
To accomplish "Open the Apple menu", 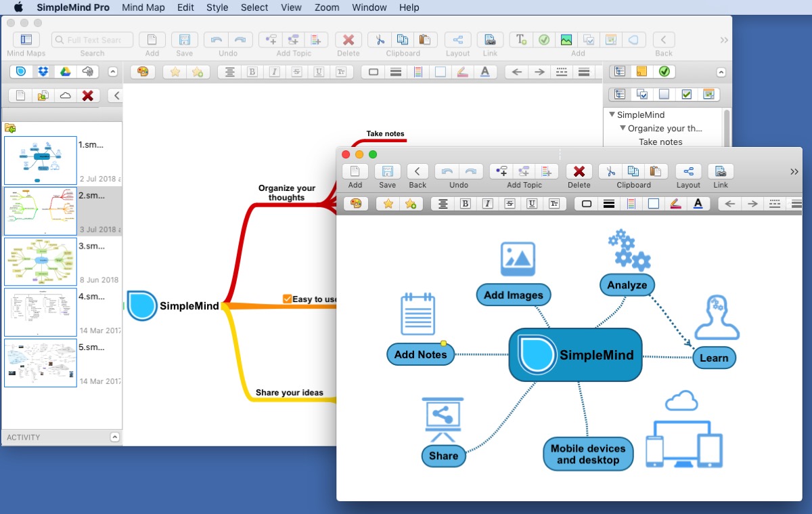I will pos(18,7).
